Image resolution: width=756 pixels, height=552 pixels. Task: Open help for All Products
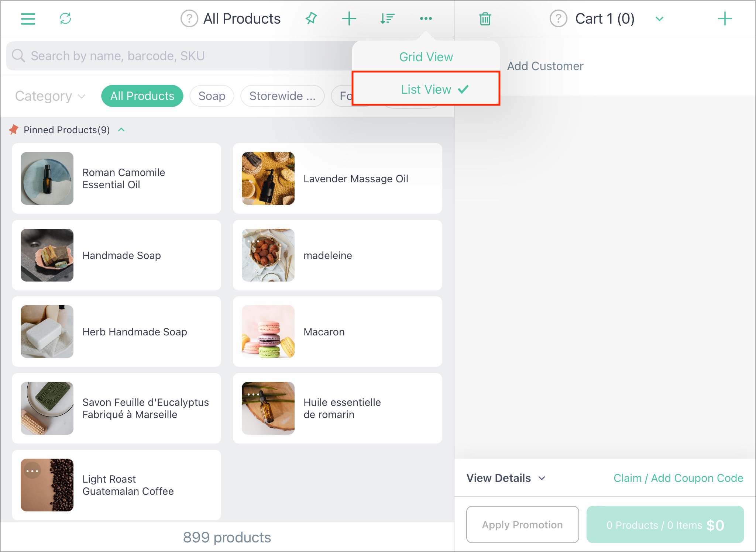(189, 18)
